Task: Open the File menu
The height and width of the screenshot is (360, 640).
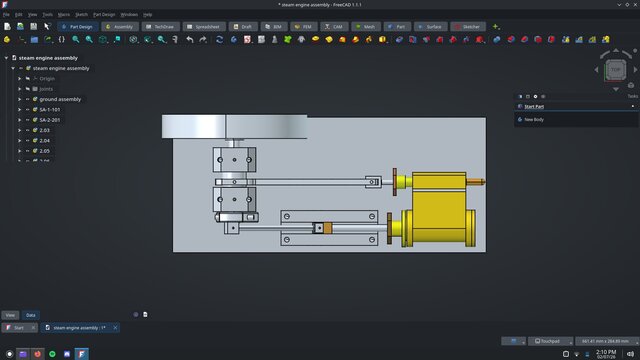Action: coord(6,15)
